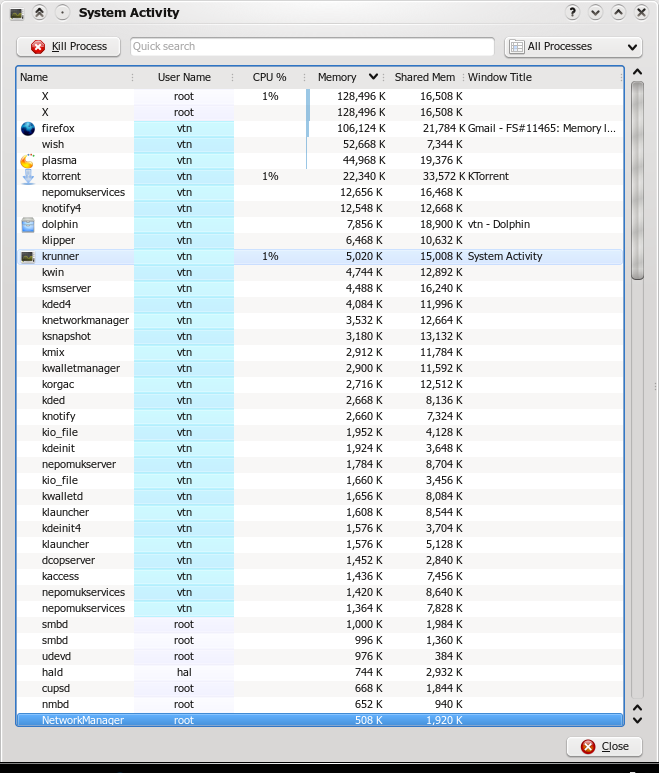
Task: Click the Quick search input field
Action: click(x=312, y=47)
